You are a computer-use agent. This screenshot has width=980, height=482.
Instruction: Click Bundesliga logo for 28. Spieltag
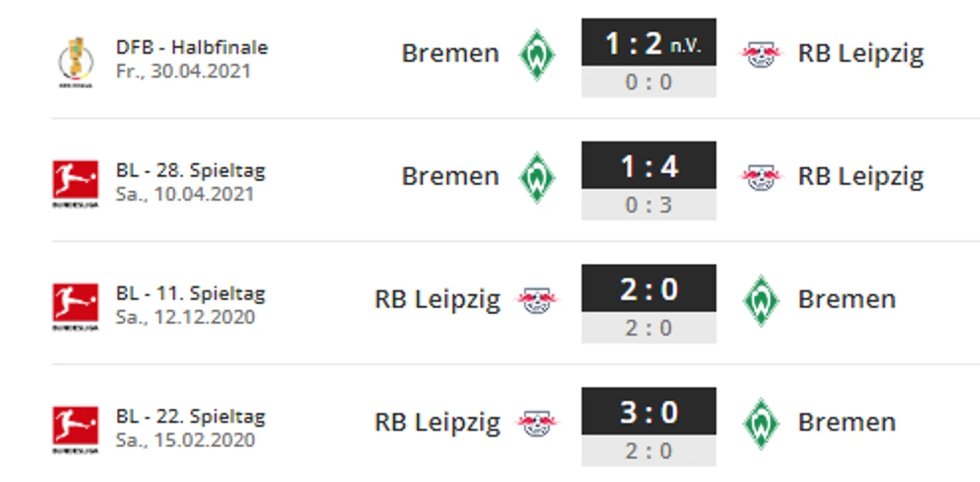(x=75, y=181)
